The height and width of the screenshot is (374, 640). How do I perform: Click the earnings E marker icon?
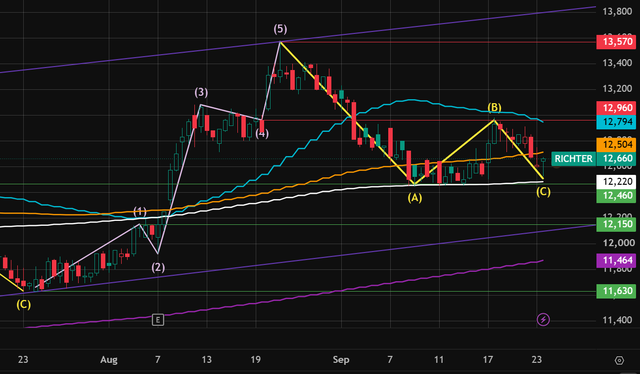point(158,320)
